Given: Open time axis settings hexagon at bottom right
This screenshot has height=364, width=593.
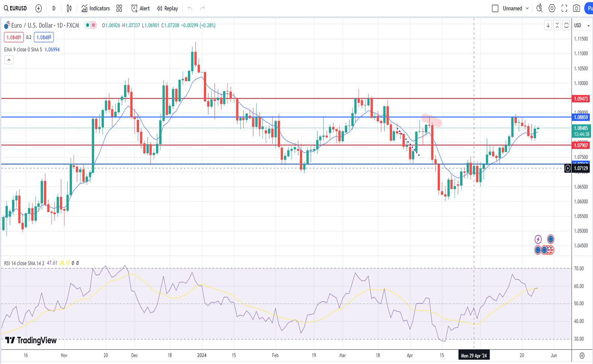Looking at the screenshot, I should 582,356.
